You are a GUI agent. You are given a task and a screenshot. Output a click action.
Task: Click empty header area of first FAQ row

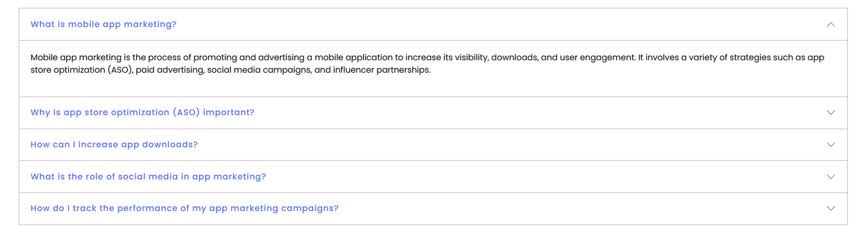[488, 24]
